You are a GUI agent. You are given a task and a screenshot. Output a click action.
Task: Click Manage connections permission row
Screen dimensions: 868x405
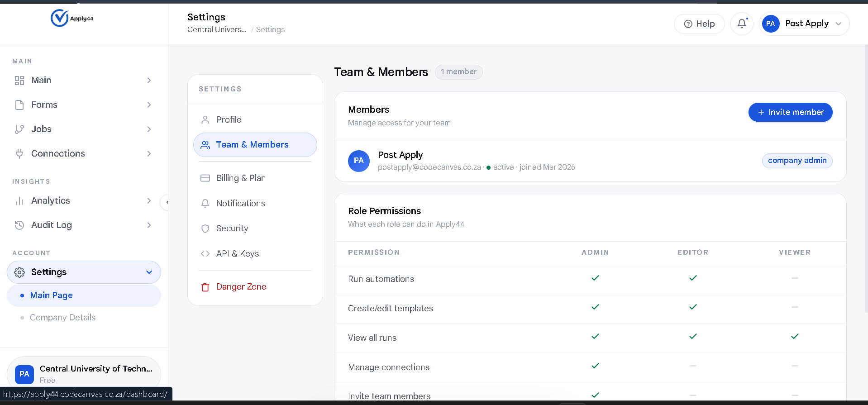pos(590,367)
